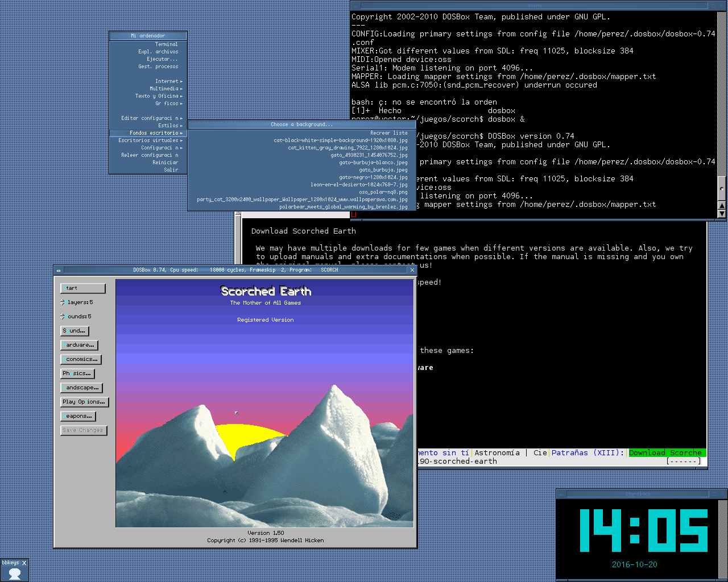
Task: Click the aterm scrollbar thumb
Action: (x=722, y=188)
